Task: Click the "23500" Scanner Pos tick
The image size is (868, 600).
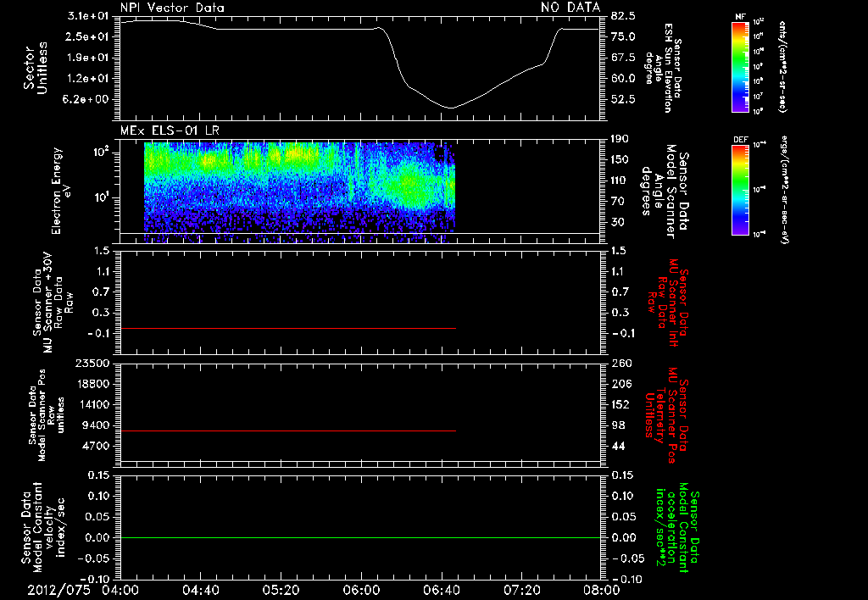Action: pos(92,363)
